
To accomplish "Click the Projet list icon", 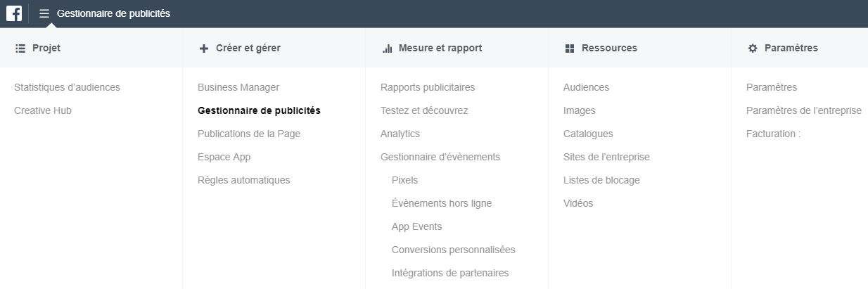I will [20, 48].
